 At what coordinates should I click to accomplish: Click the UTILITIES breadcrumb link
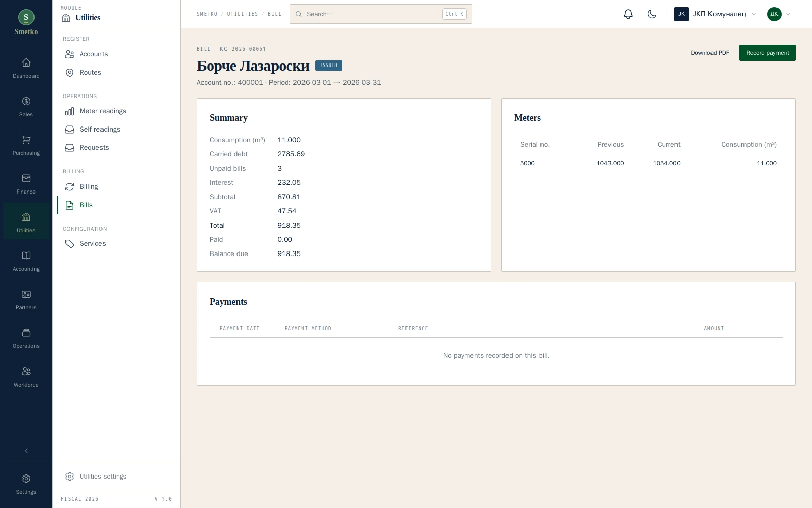click(x=243, y=14)
